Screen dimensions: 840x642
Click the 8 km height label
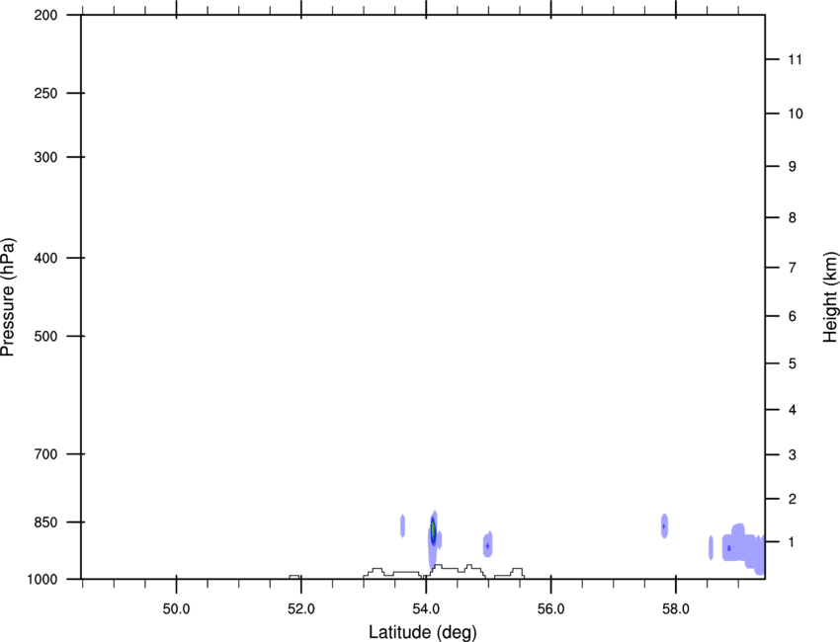(x=793, y=217)
